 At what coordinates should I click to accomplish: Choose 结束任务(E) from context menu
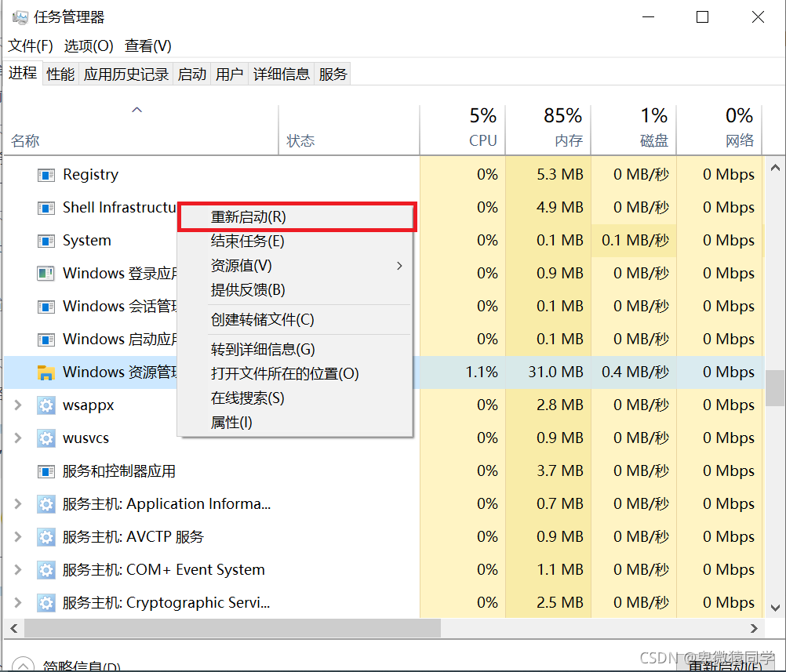(296, 241)
